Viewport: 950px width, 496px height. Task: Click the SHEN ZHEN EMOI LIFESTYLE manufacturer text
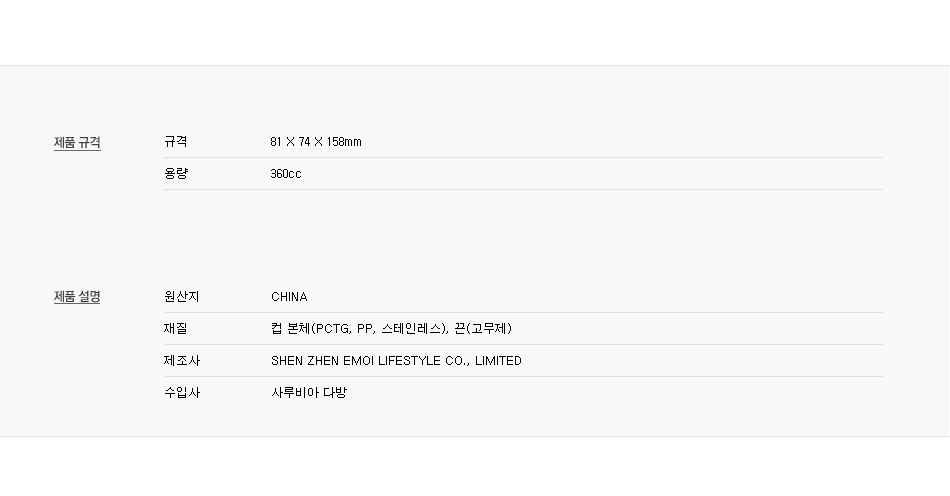(x=355, y=361)
